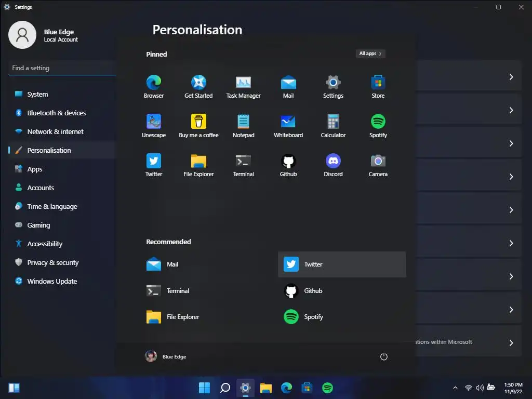Open the clock showing 1:50 PM
Viewport: 532px width, 399px height.
(513, 388)
